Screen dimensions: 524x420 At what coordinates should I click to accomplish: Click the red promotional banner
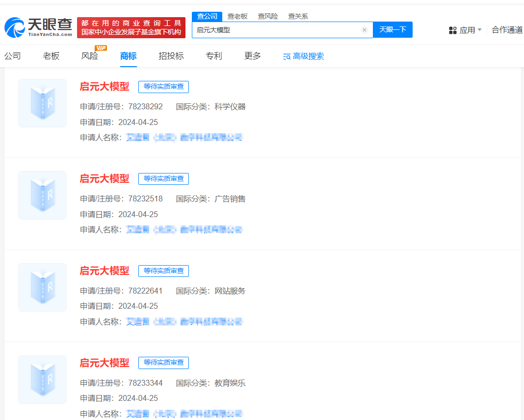[x=131, y=28]
